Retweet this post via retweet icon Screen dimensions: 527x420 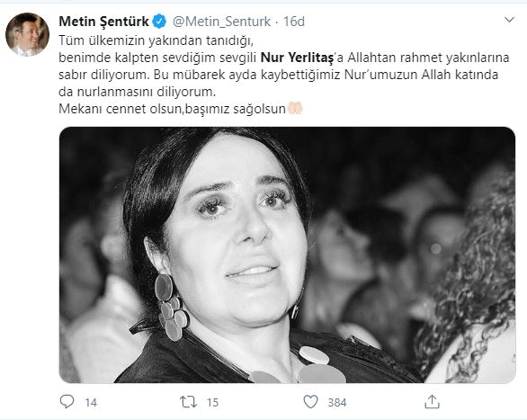click(188, 402)
